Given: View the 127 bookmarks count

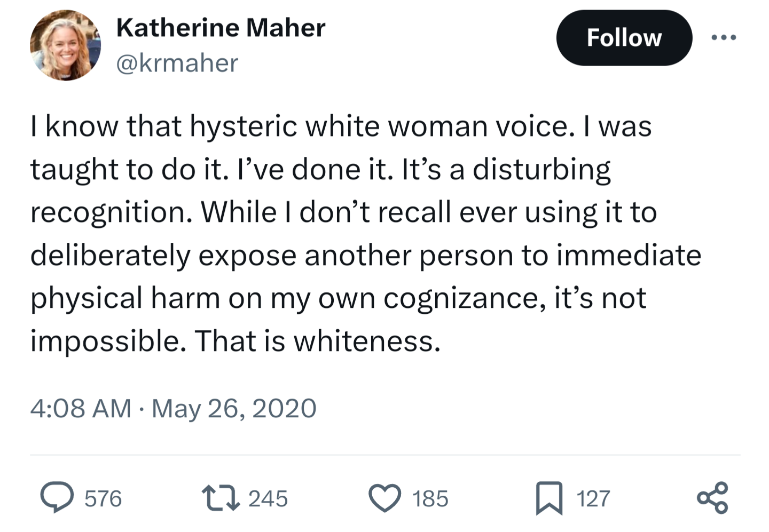Looking at the screenshot, I should point(593,499).
